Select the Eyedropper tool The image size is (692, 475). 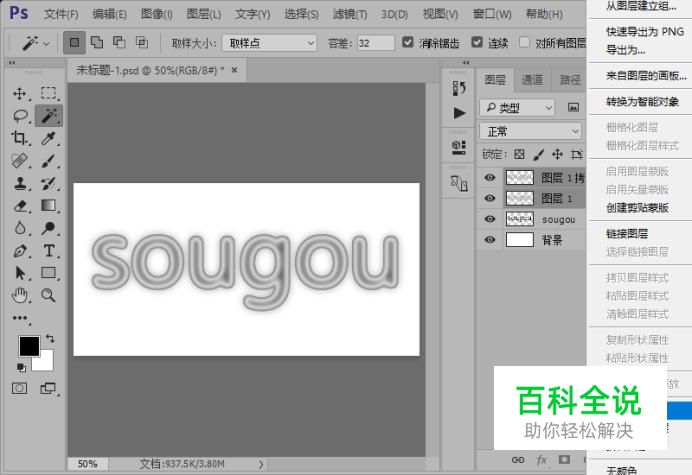[48, 139]
